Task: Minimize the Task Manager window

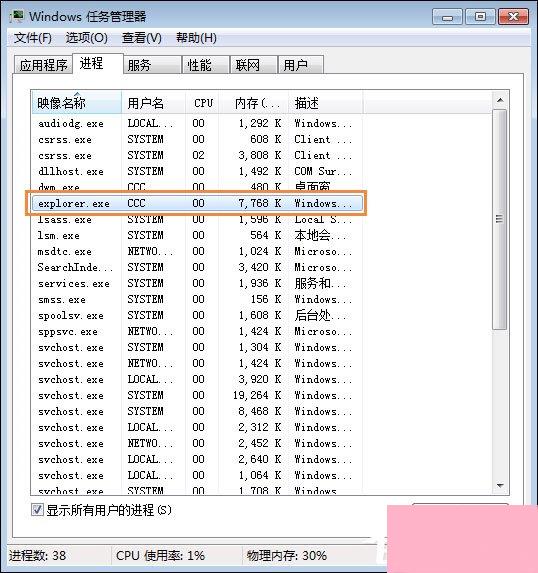Action: pos(447,17)
